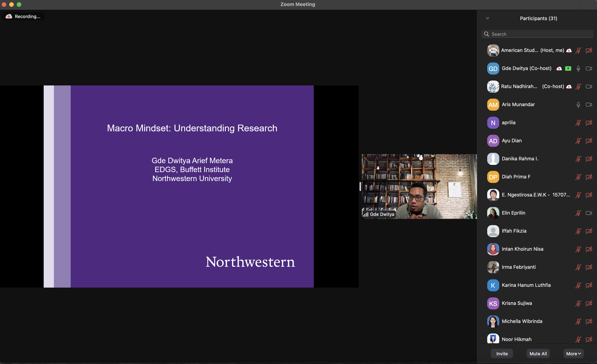597x364 pixels.
Task: Click Gde Dwitya's green screen share icon
Action: (x=568, y=69)
